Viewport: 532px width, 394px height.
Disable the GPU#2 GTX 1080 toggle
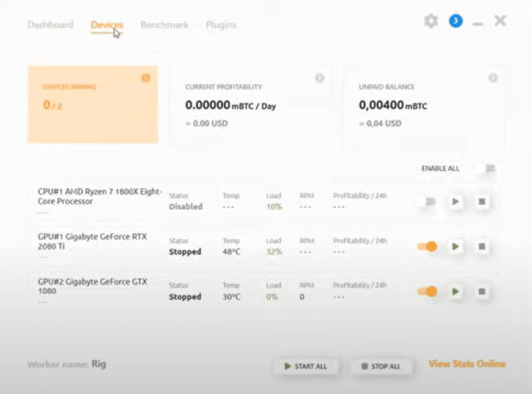coord(427,291)
